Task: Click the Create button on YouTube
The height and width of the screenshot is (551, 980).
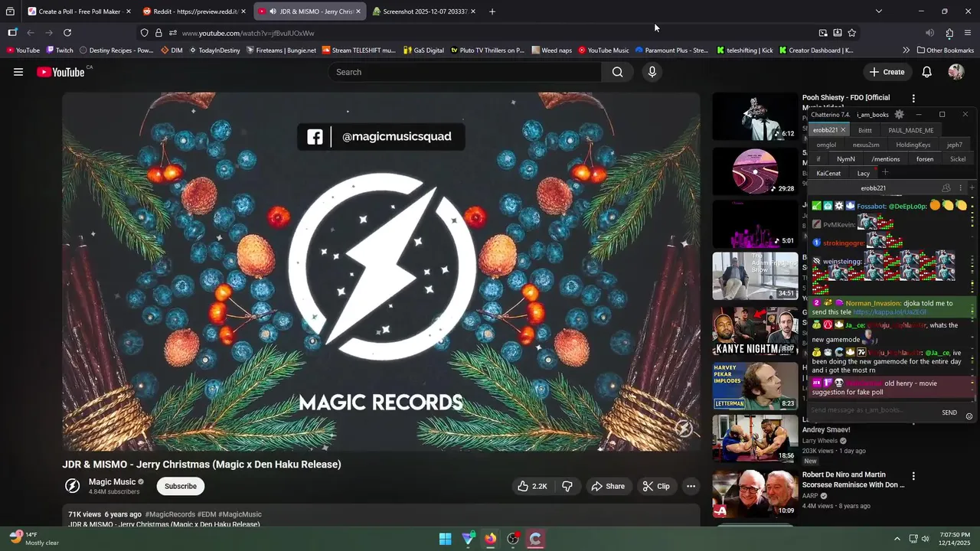Action: point(887,72)
